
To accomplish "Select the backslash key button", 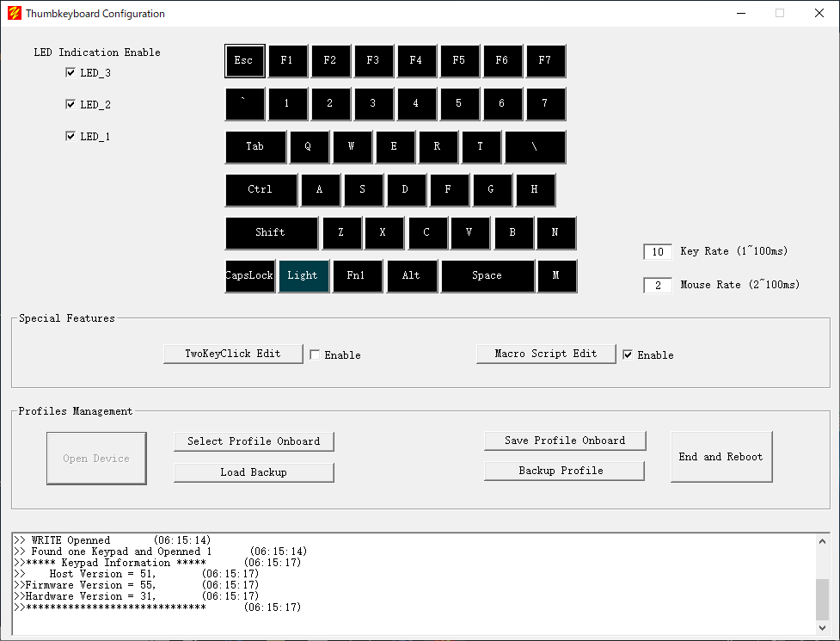I will click(535, 147).
